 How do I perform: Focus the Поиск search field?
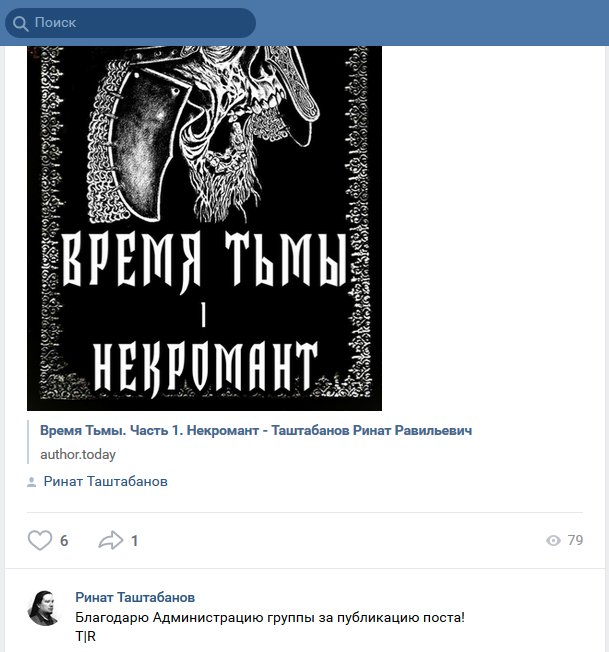131,23
